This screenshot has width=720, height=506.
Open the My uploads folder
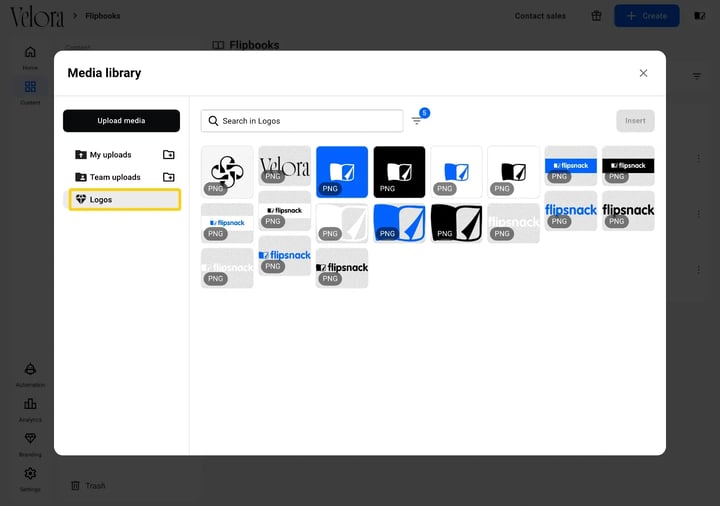[x=110, y=155]
